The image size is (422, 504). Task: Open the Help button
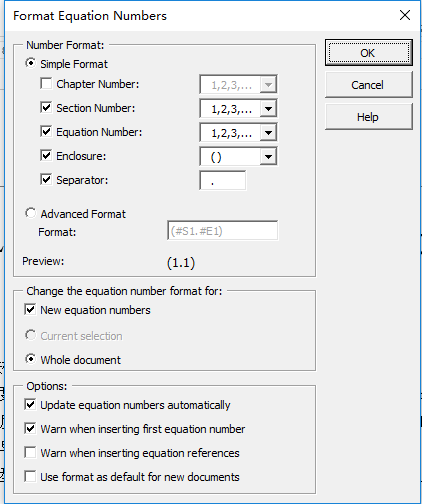coord(369,117)
